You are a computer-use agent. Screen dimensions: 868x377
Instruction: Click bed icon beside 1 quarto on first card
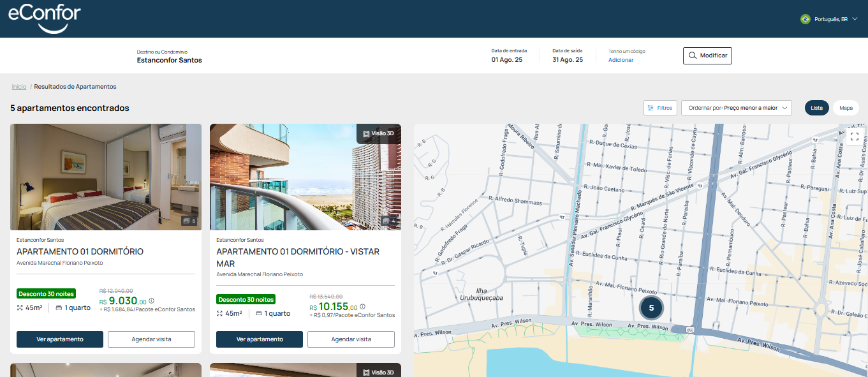click(59, 307)
